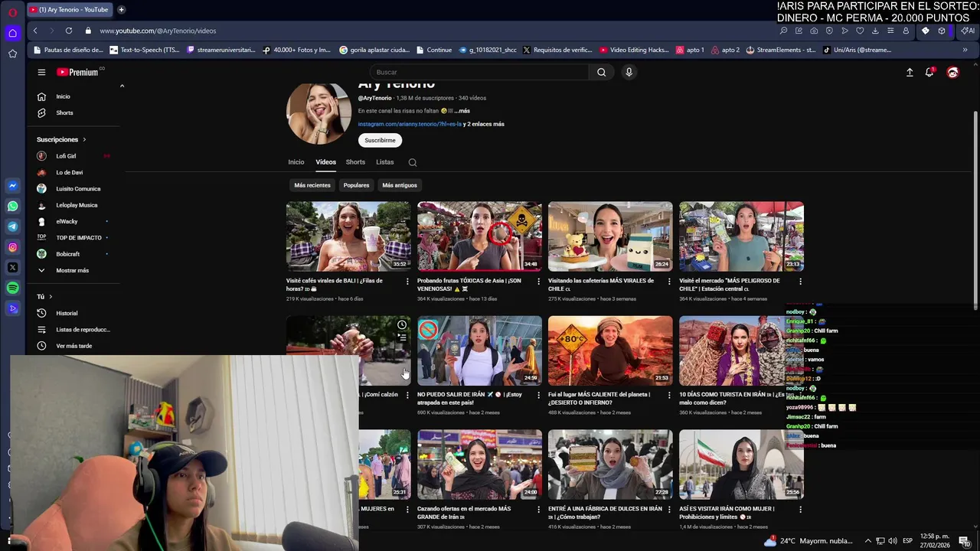Open Spotify in the Opera sidebar

tap(12, 289)
